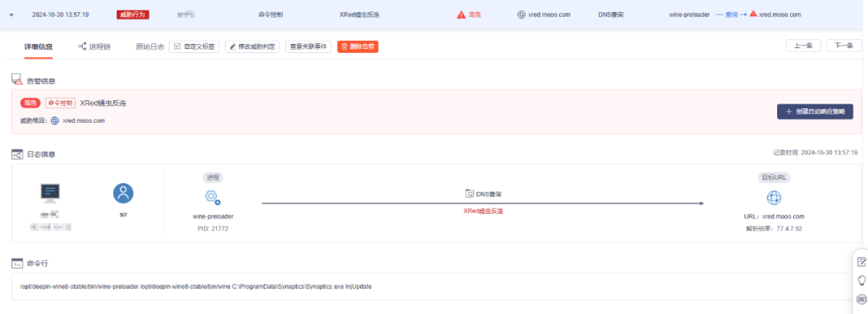Click the host computer monitor icon
This screenshot has height=314, width=868.
pos(51,193)
